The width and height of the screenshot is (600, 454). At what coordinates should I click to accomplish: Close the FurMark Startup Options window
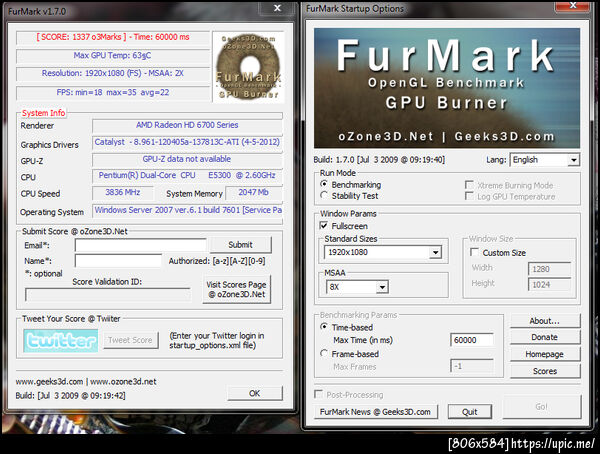(x=573, y=5)
